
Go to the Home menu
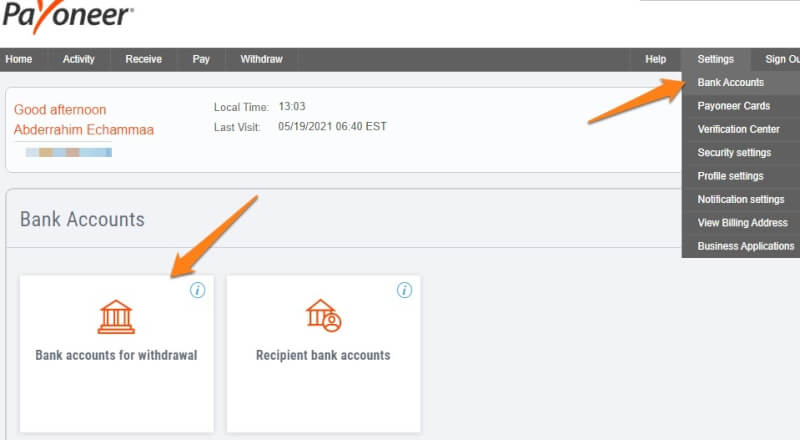[19, 59]
